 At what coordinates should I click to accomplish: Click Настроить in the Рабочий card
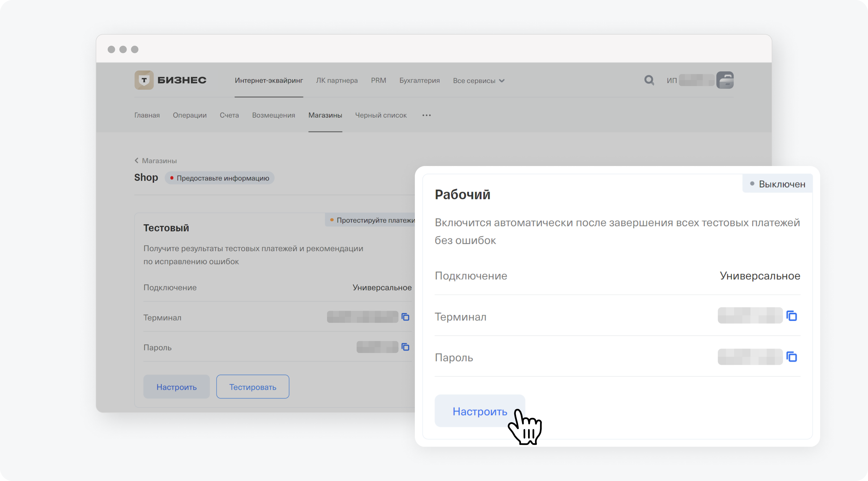pyautogui.click(x=479, y=411)
